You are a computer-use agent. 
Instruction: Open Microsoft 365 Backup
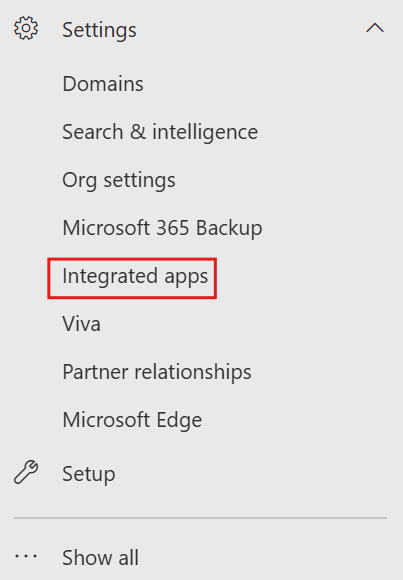click(162, 228)
